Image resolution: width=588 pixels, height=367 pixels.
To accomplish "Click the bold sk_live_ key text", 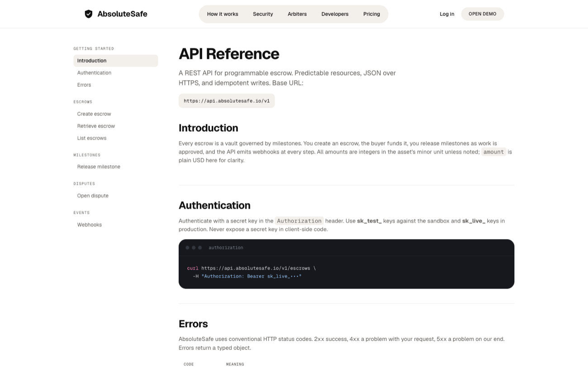I will tap(474, 221).
